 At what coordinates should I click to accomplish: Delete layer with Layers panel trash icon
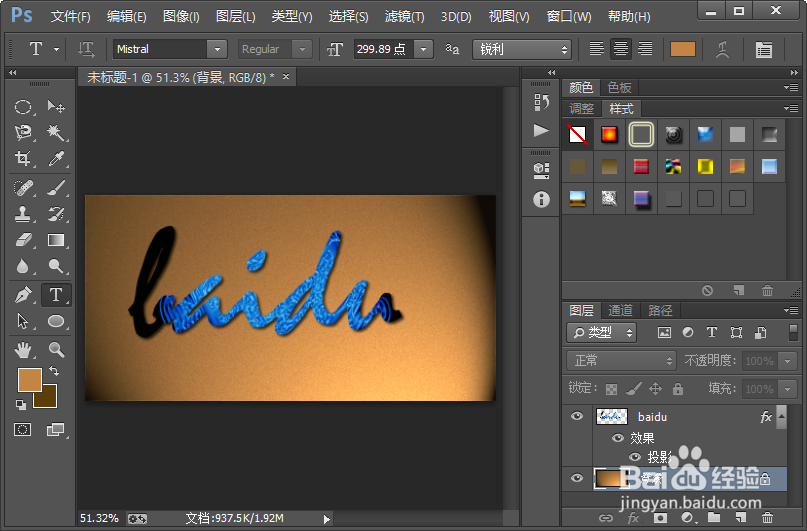(767, 518)
